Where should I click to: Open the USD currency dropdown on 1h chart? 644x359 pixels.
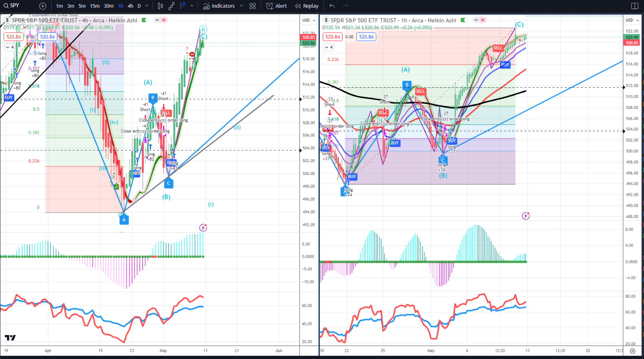pos(632,20)
